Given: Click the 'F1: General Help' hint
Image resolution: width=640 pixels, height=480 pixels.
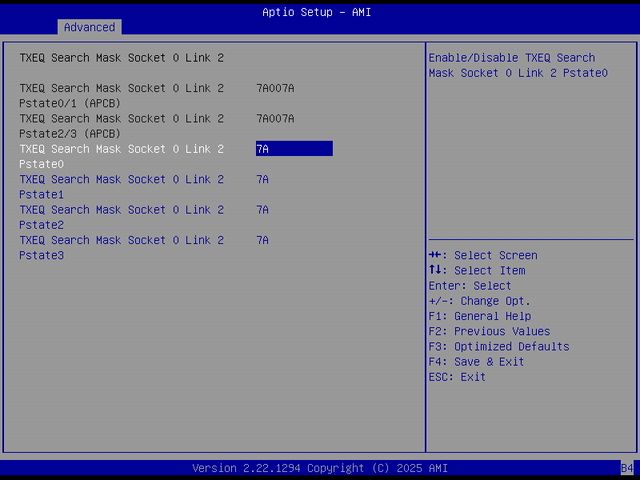Looking at the screenshot, I should (x=480, y=316).
